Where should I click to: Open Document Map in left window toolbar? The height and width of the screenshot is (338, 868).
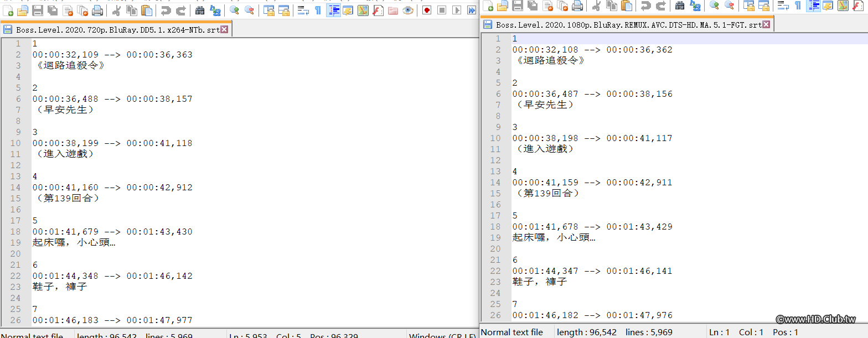[x=363, y=11]
